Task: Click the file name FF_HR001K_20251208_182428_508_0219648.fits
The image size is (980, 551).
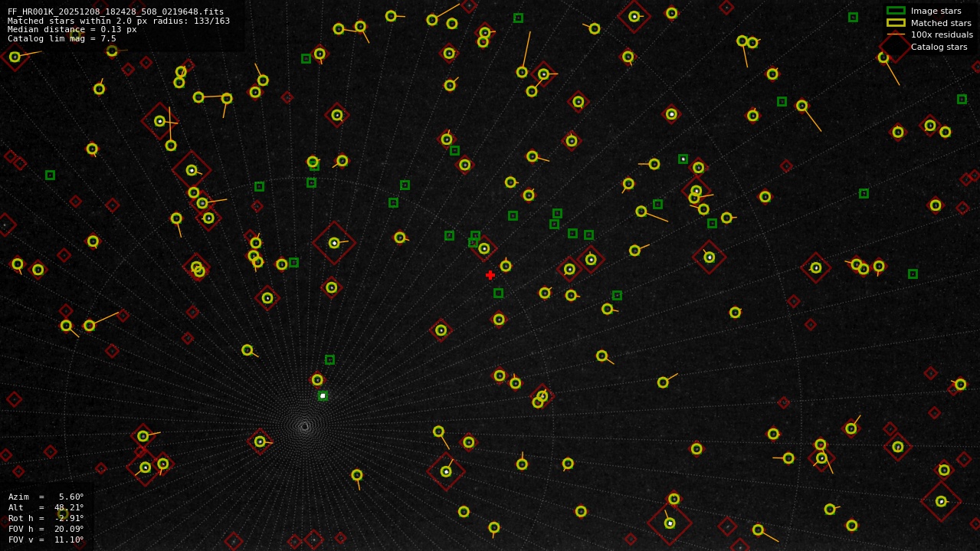Action: [x=116, y=11]
